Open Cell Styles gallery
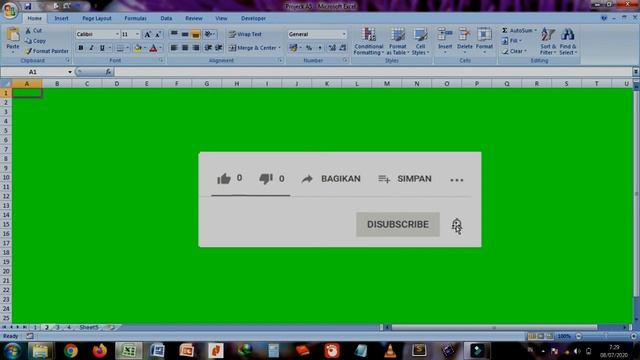 coord(420,41)
